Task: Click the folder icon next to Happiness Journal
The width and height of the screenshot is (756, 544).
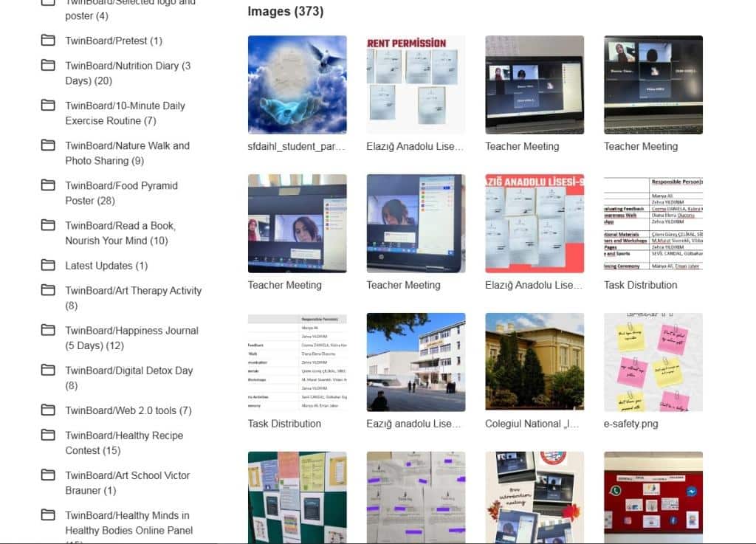Action: 48,330
